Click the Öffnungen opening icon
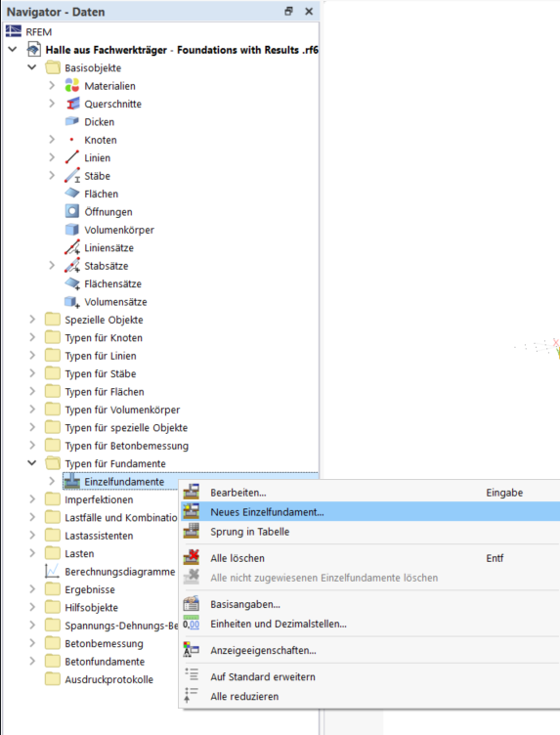560x735 pixels. click(x=71, y=211)
